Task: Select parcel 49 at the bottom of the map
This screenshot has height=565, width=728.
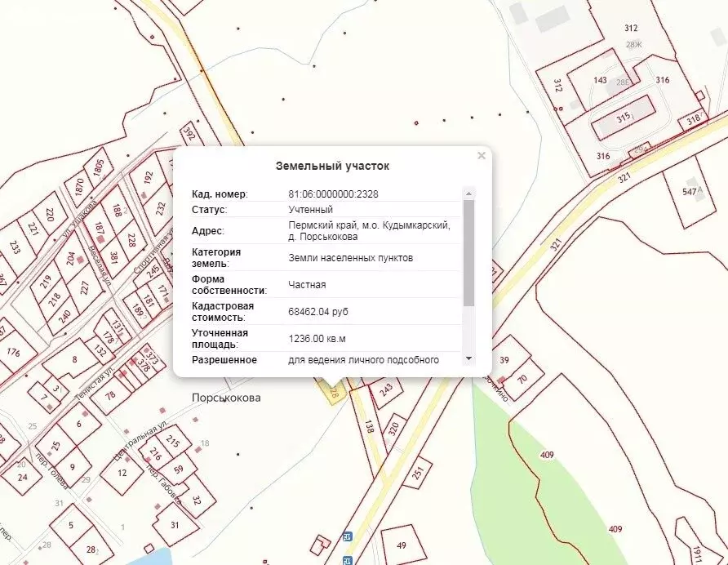Action: [402, 545]
